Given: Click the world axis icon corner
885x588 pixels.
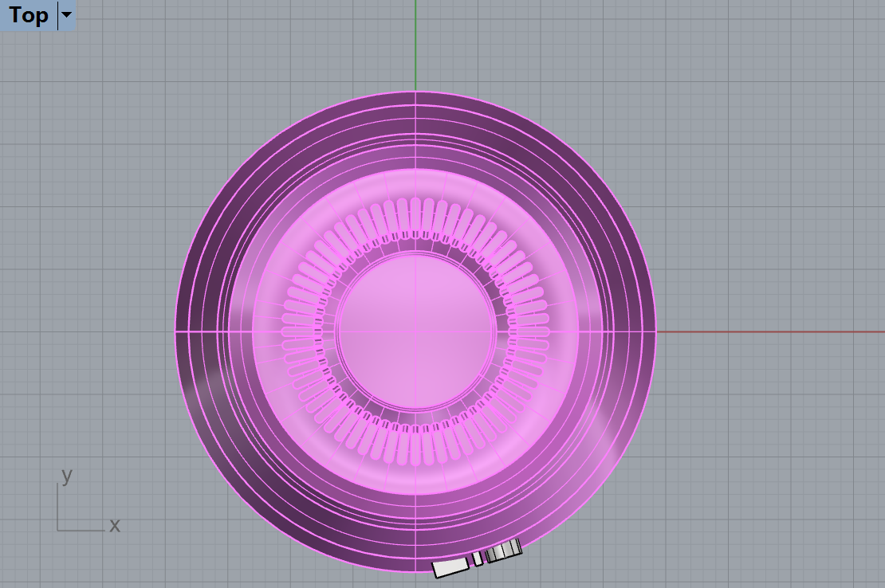Looking at the screenshot, I should pos(58,530).
